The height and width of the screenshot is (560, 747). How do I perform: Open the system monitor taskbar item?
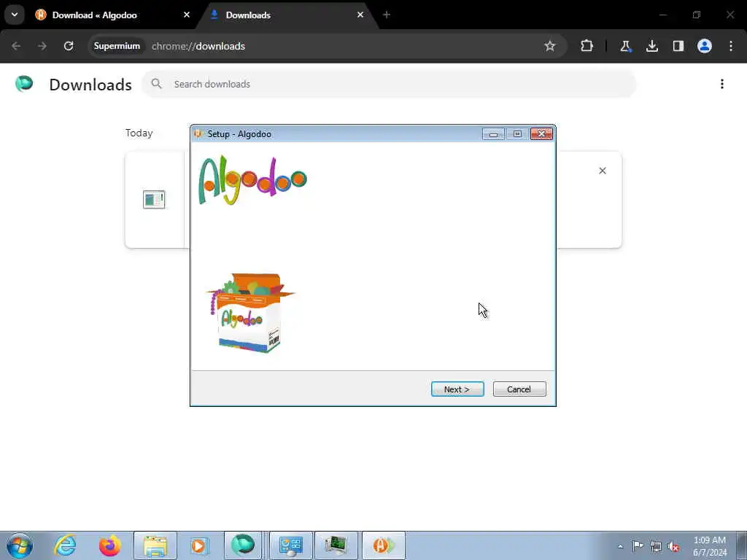coord(336,545)
